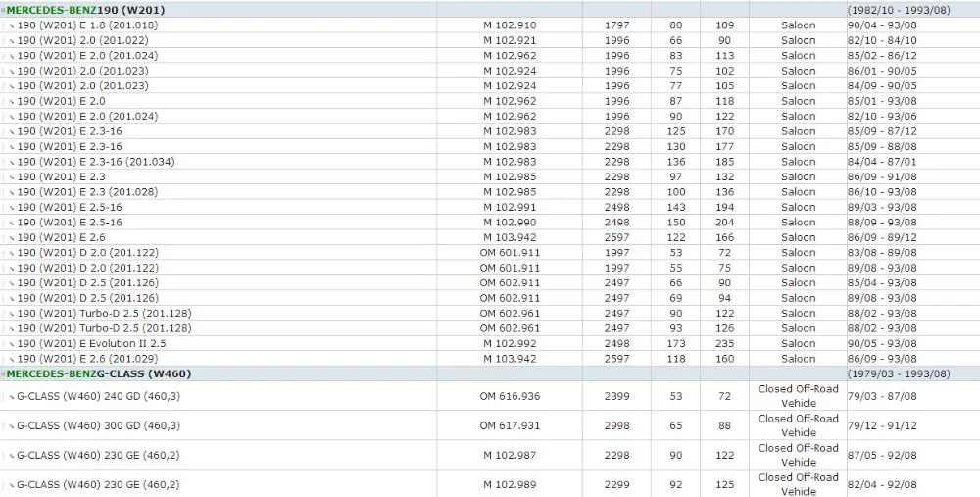980x497 pixels.
Task: Click the date range 84/04 - 87/01
Action: (882, 162)
